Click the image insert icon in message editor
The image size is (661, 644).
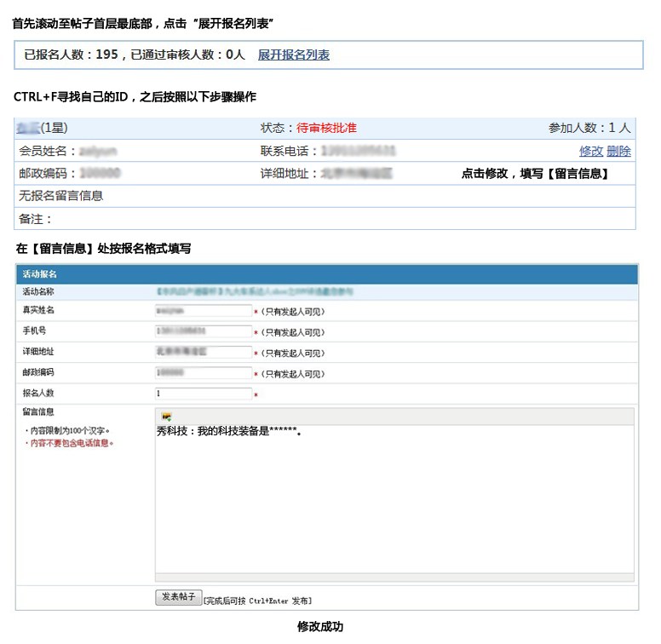pyautogui.click(x=167, y=416)
